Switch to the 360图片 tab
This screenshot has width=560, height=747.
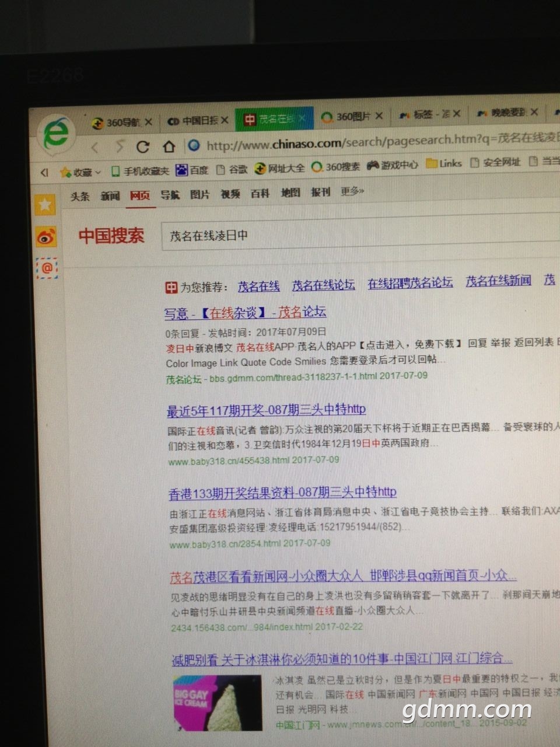[347, 117]
